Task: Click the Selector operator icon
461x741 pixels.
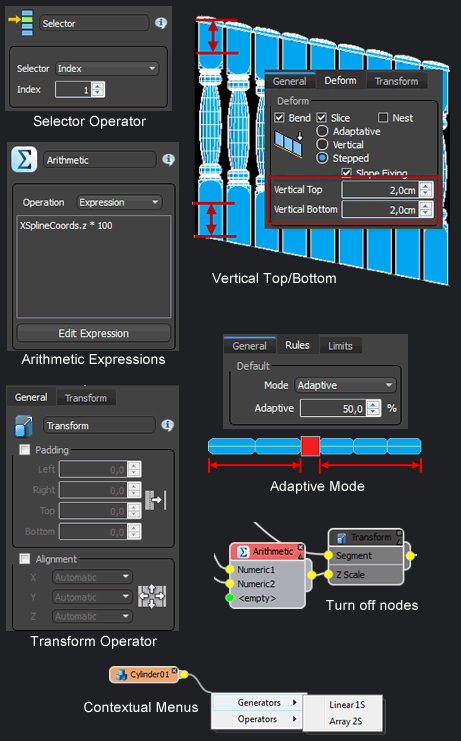Action: (22, 23)
